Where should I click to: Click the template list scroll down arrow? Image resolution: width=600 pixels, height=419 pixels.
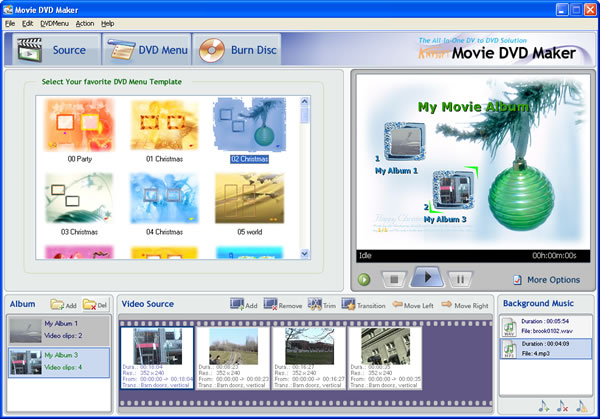pyautogui.click(x=305, y=253)
